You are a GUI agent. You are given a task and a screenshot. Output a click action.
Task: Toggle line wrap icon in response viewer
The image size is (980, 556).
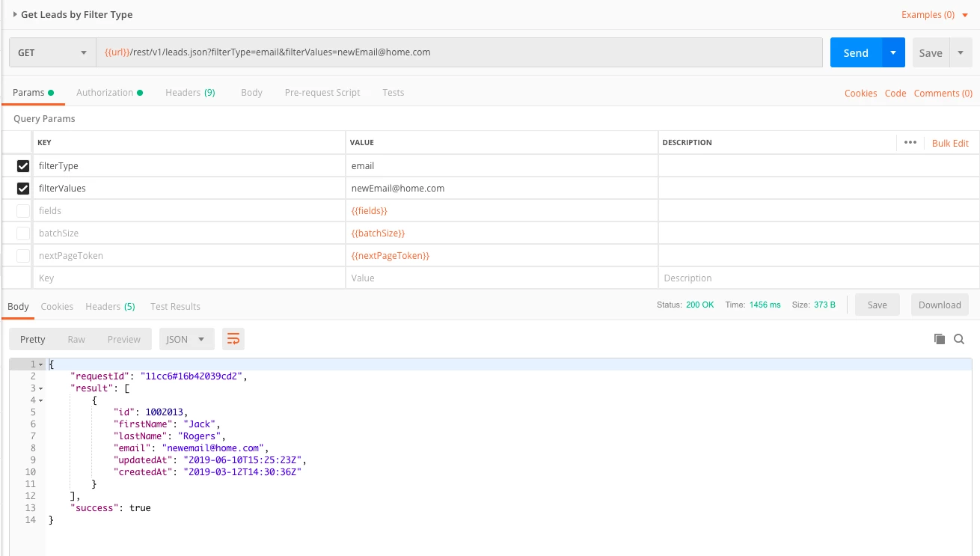[233, 339]
